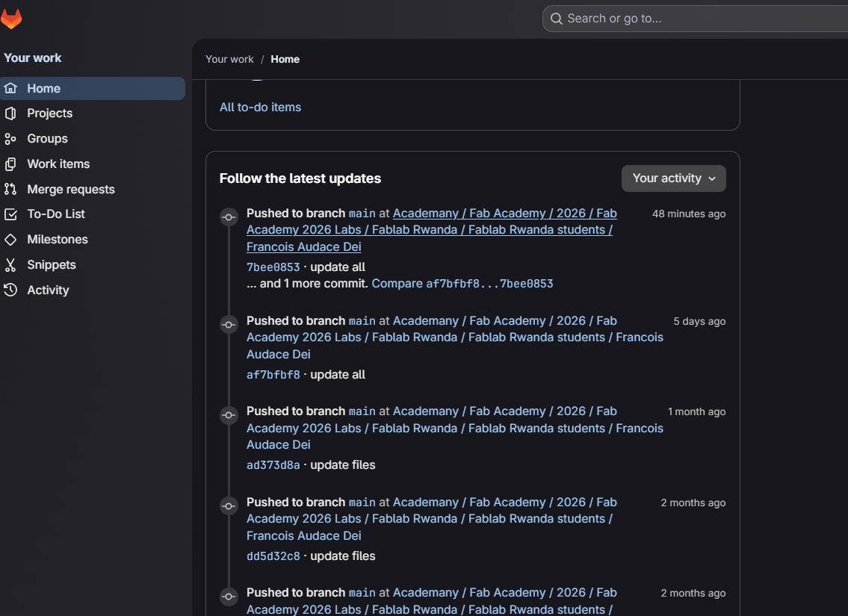Open Merge requests in the sidebar
This screenshot has width=848, height=616.
click(x=93, y=189)
